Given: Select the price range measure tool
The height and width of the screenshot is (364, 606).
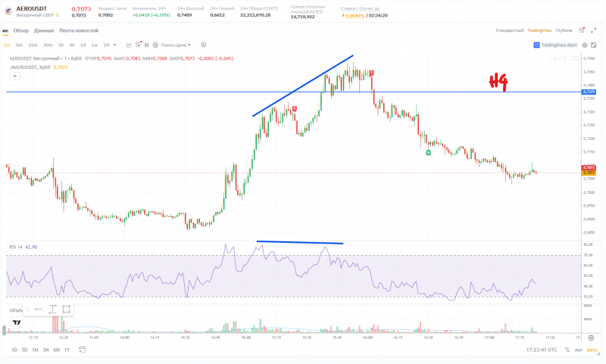Looking at the screenshot, I should [52, 310].
